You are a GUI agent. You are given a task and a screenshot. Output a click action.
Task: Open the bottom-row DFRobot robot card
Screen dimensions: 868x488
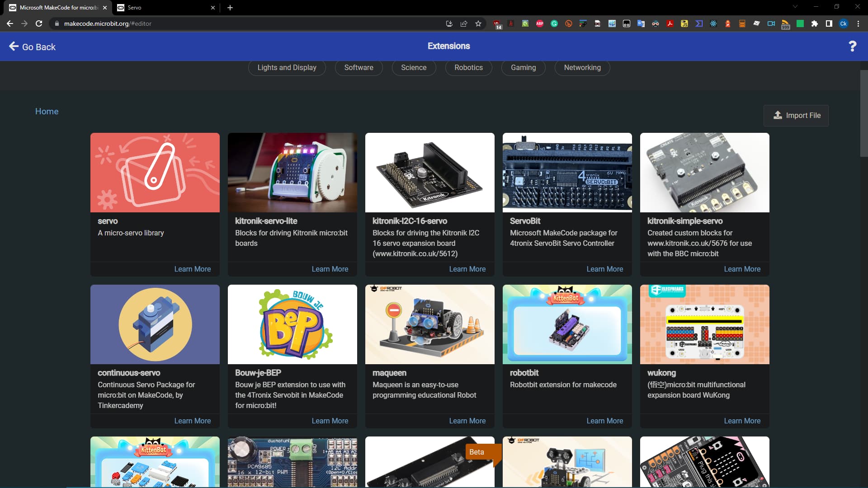[567, 462]
